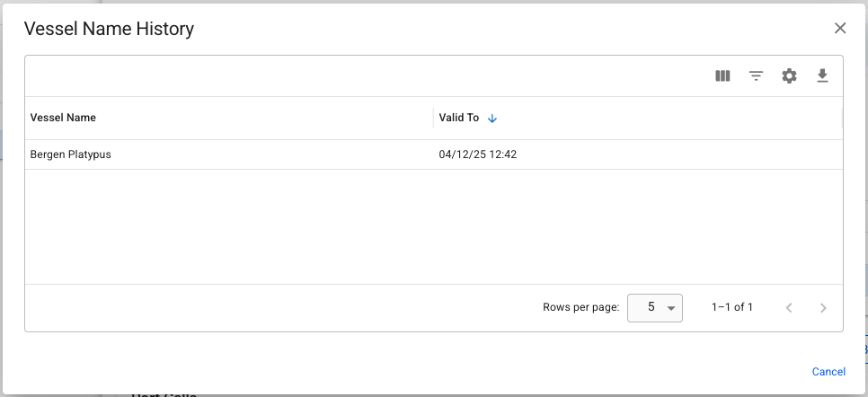The height and width of the screenshot is (397, 868).
Task: Close the Vessel Name History dialog
Action: pyautogui.click(x=840, y=28)
